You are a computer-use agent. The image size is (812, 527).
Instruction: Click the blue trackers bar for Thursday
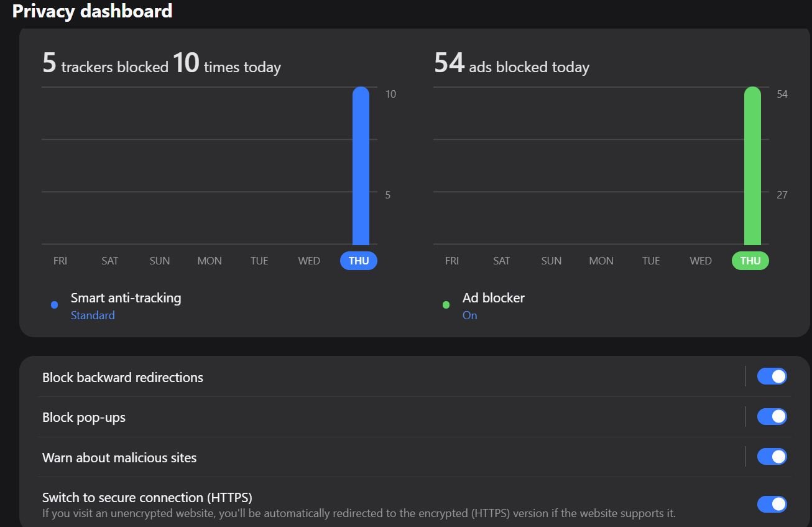361,166
